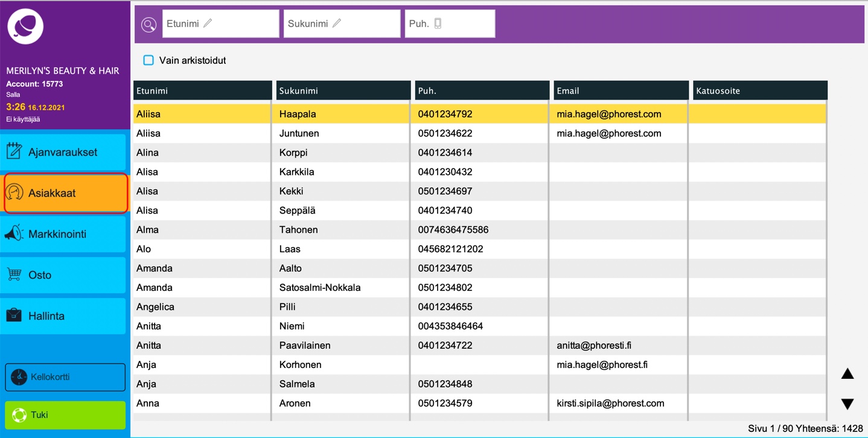Select the client with surname Paavilainen
The image size is (868, 438).
click(480, 346)
